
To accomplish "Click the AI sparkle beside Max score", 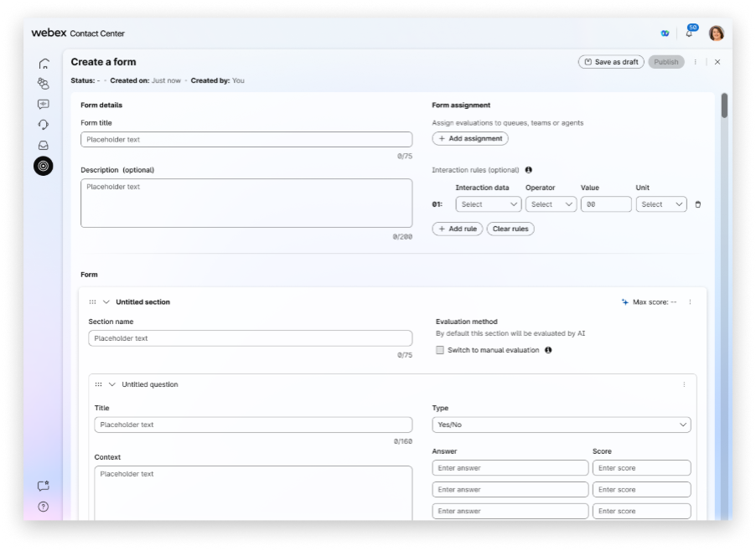I will pyautogui.click(x=624, y=301).
